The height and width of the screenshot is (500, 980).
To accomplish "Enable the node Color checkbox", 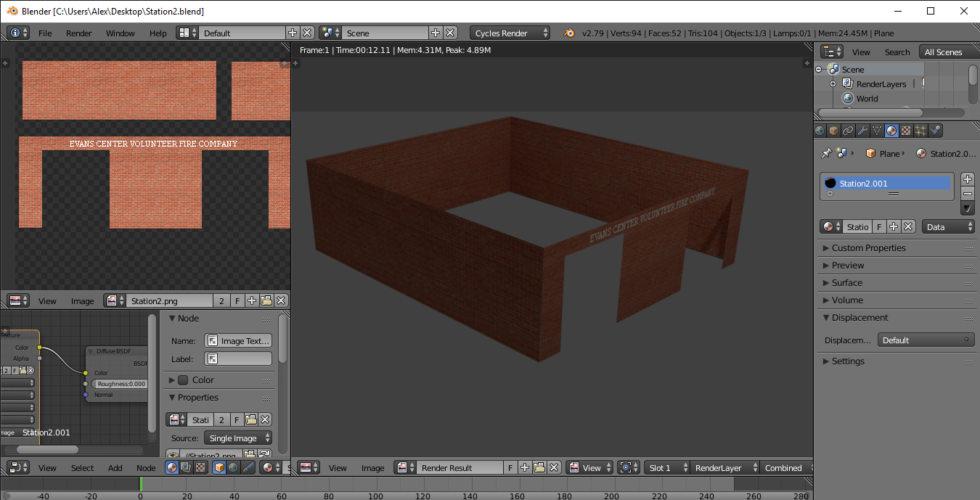I will [183, 380].
